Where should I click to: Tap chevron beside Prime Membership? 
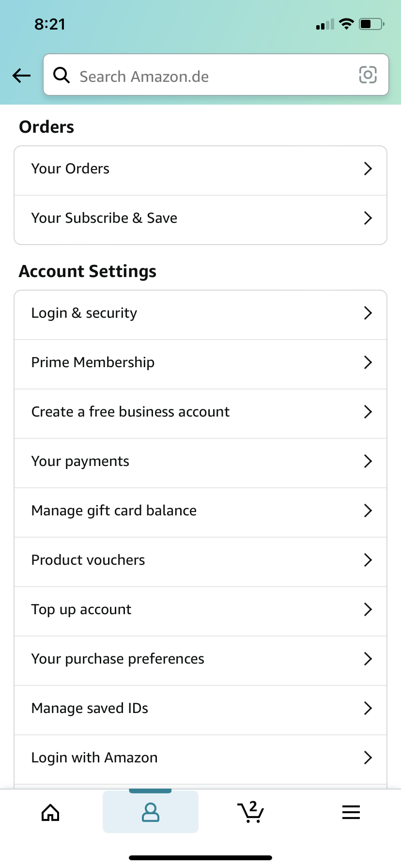pos(368,362)
